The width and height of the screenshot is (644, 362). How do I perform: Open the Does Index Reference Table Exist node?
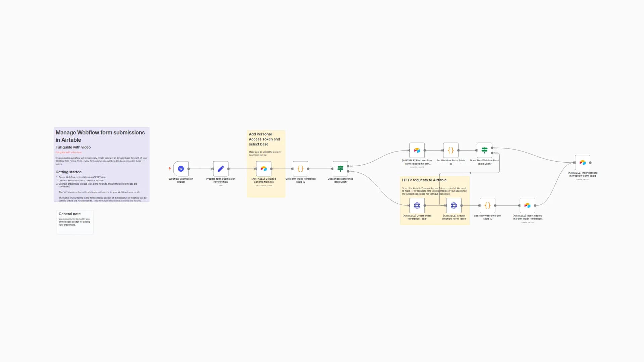[x=340, y=169]
